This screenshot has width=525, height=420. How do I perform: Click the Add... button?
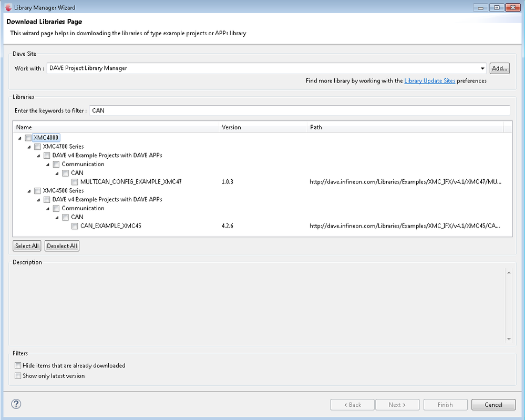tap(499, 68)
